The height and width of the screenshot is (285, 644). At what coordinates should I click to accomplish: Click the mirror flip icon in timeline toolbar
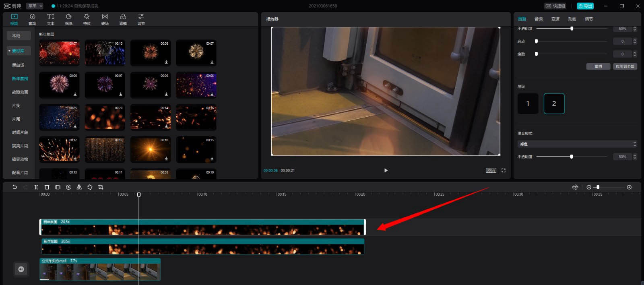point(79,187)
